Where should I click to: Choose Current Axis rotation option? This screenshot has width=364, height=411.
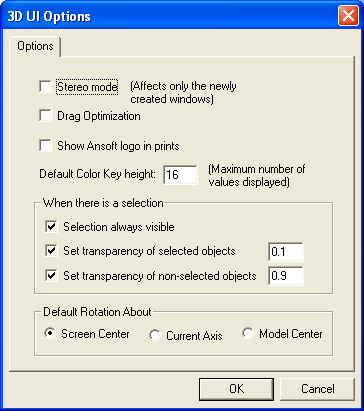155,335
